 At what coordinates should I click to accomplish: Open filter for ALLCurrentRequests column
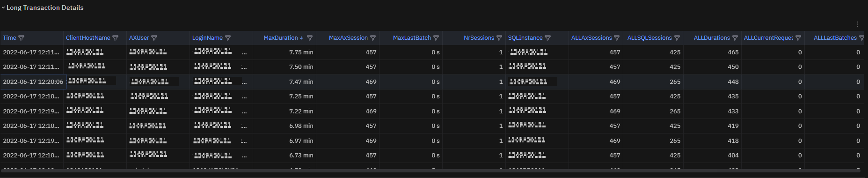point(798,38)
